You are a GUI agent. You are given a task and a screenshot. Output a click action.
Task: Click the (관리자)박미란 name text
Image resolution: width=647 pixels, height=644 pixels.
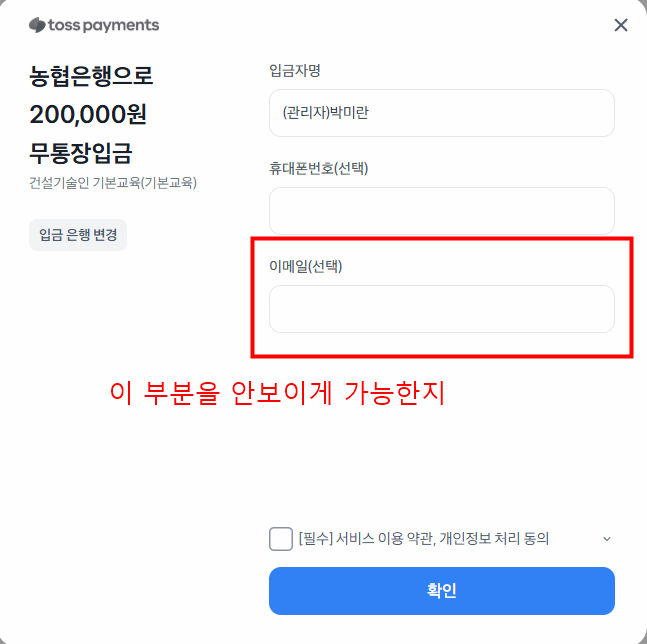click(x=327, y=113)
